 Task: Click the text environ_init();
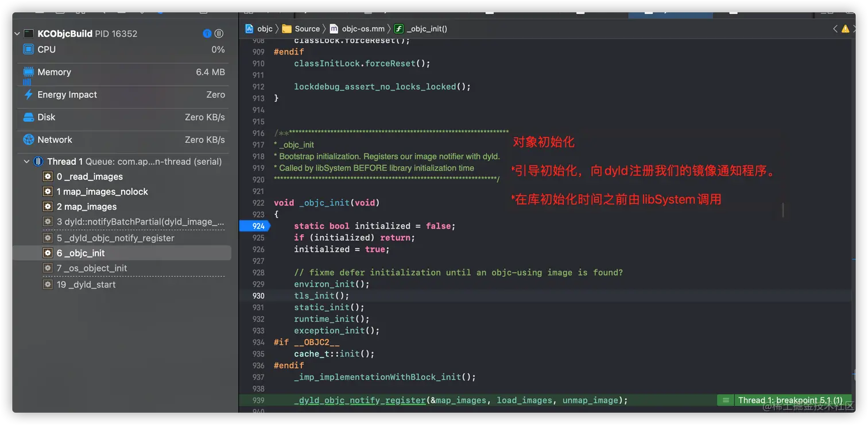(332, 284)
